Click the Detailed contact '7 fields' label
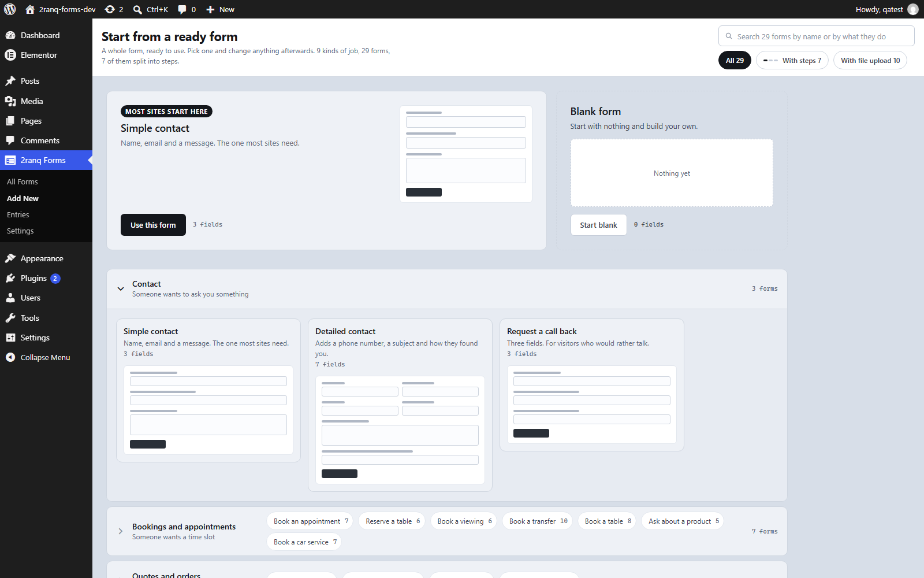The height and width of the screenshot is (578, 924). [x=330, y=364]
